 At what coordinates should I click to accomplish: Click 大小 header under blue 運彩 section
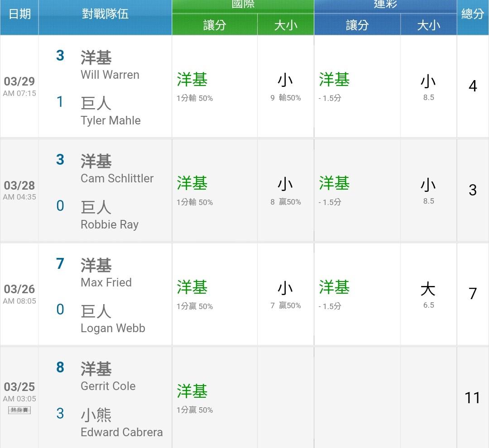pyautogui.click(x=428, y=25)
